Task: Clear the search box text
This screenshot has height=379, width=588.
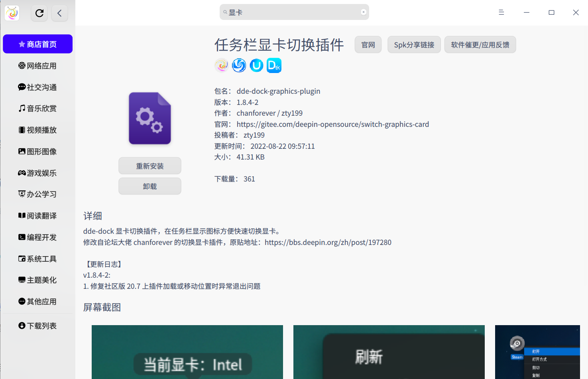Action: [x=363, y=12]
